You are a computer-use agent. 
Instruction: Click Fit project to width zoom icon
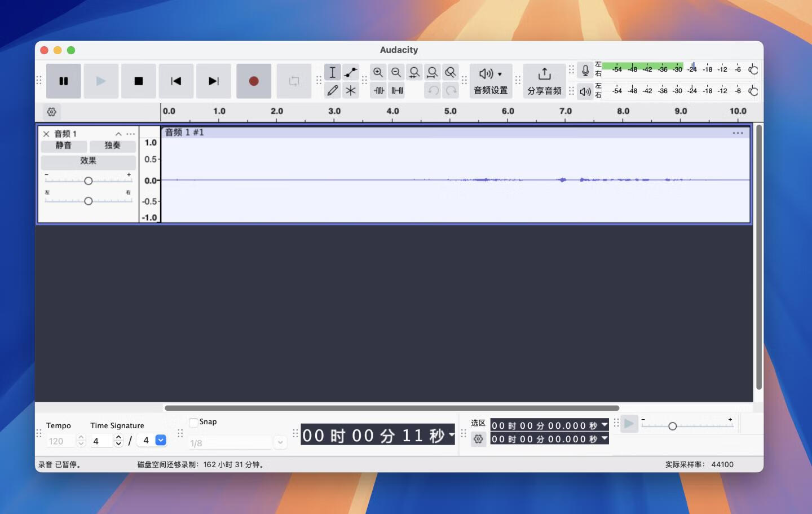pyautogui.click(x=433, y=72)
